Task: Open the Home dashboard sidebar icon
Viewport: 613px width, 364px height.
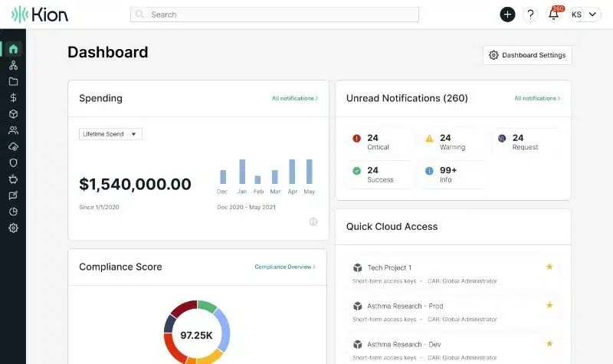Action: [x=13, y=49]
